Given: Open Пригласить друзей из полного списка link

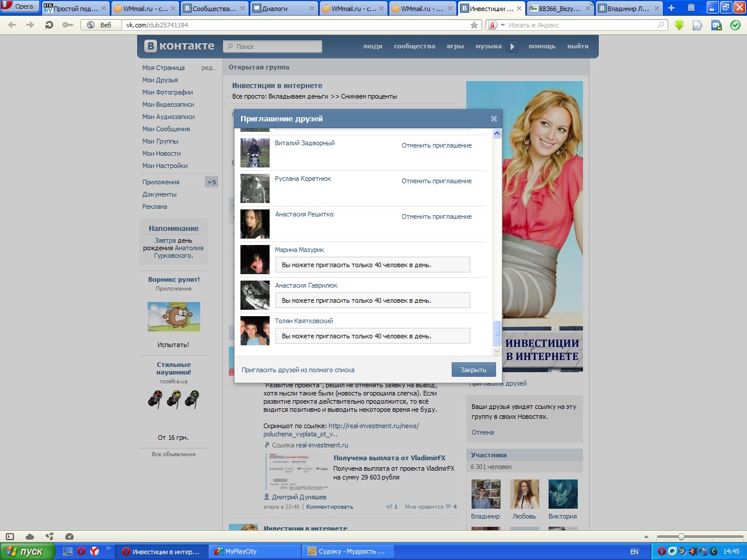Looking at the screenshot, I should point(298,370).
